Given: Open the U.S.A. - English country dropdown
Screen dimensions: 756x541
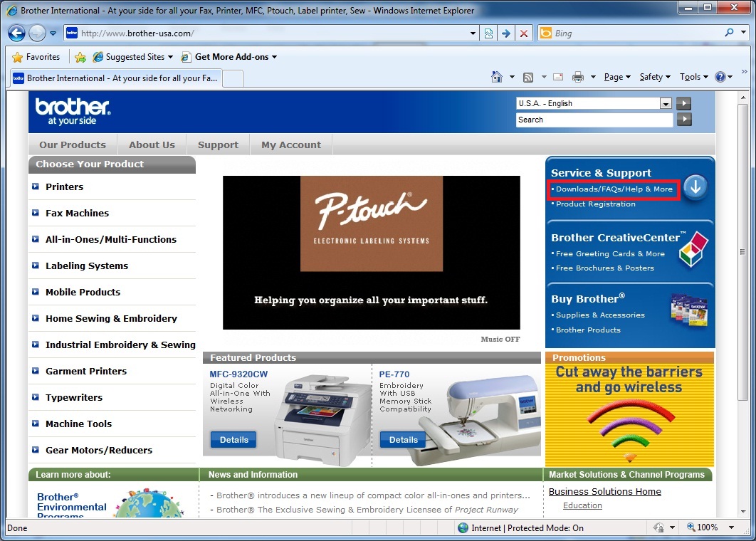Looking at the screenshot, I should point(665,104).
